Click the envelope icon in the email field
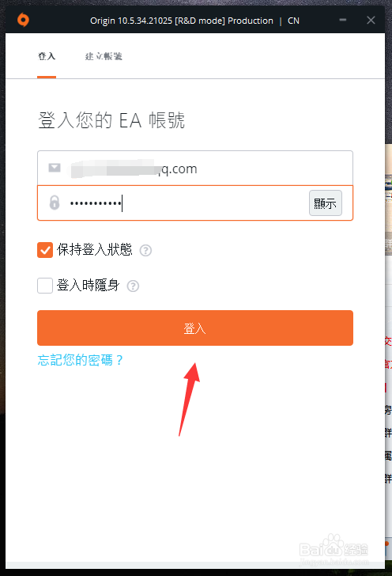 [55, 168]
